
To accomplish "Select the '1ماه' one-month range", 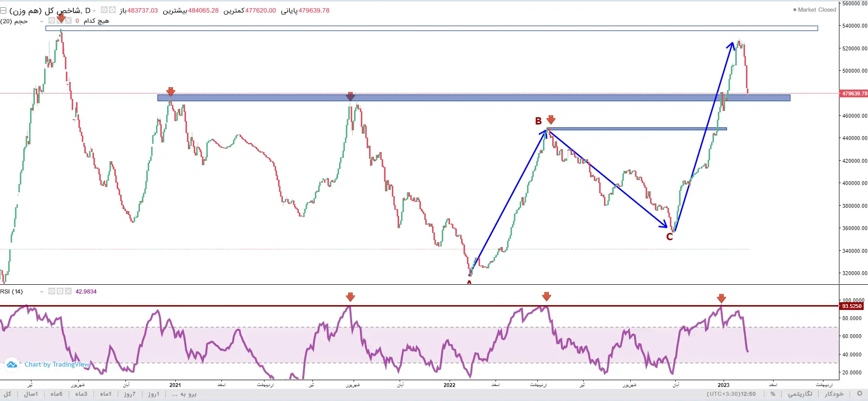I will pos(106,394).
